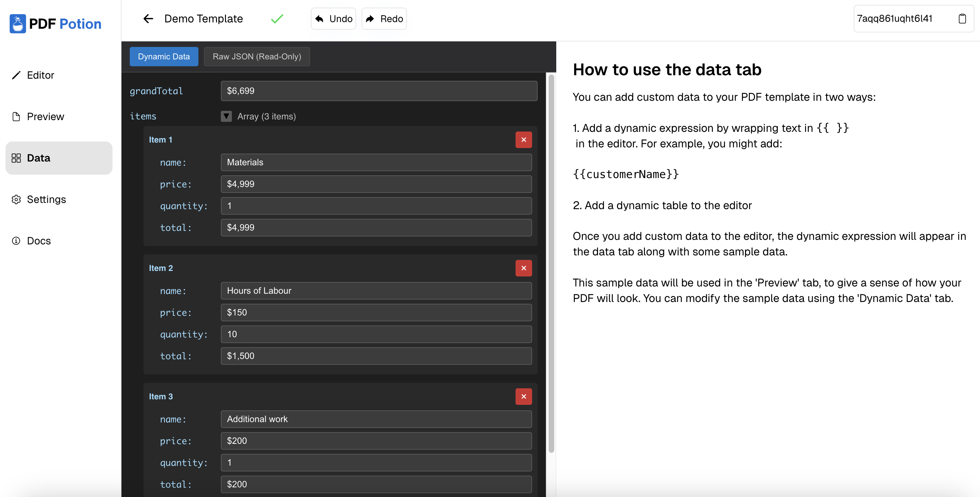Delete Item 1 with red X
980x497 pixels.
(523, 140)
